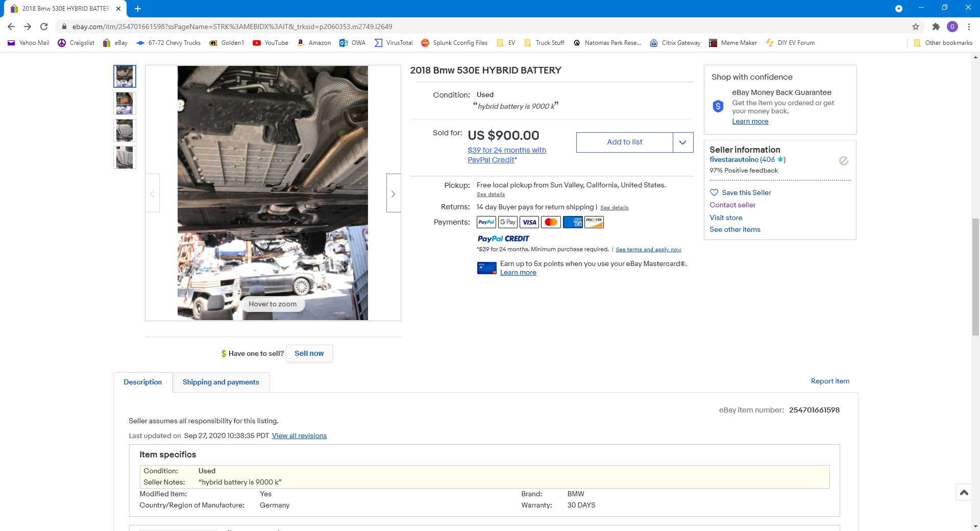Click the scroll-to-top arrow button
This screenshot has height=531, width=980.
tap(964, 492)
